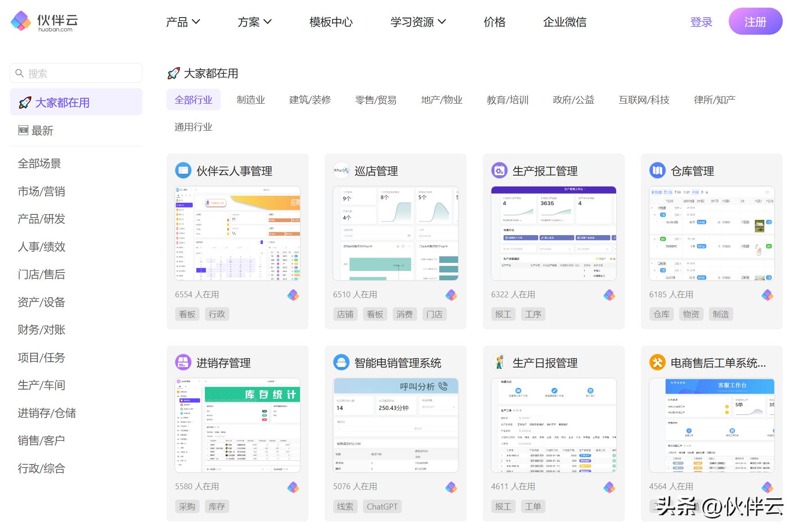Open the 学习资源 dropdown
Image resolution: width=799 pixels, height=532 pixels.
[418, 21]
